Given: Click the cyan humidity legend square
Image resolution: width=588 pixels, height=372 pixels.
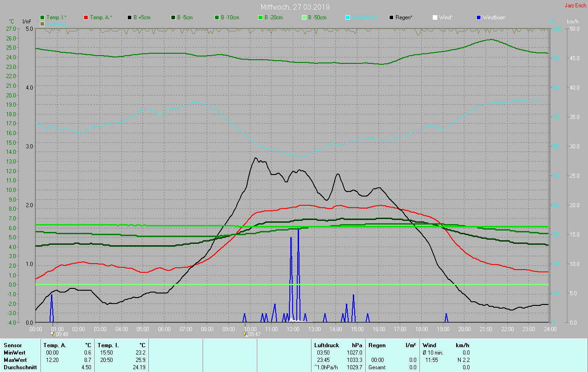Looking at the screenshot, I should click(348, 17).
